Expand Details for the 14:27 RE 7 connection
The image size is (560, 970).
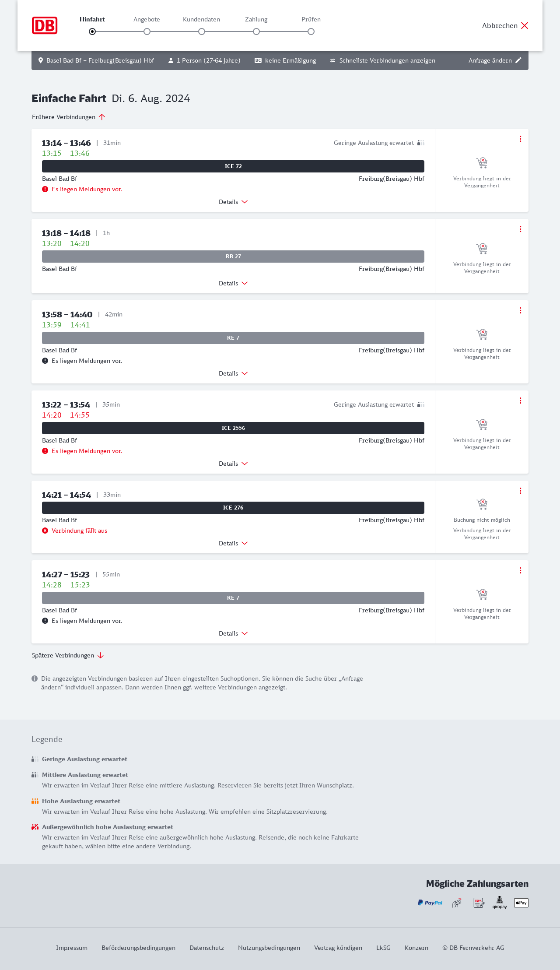(233, 633)
